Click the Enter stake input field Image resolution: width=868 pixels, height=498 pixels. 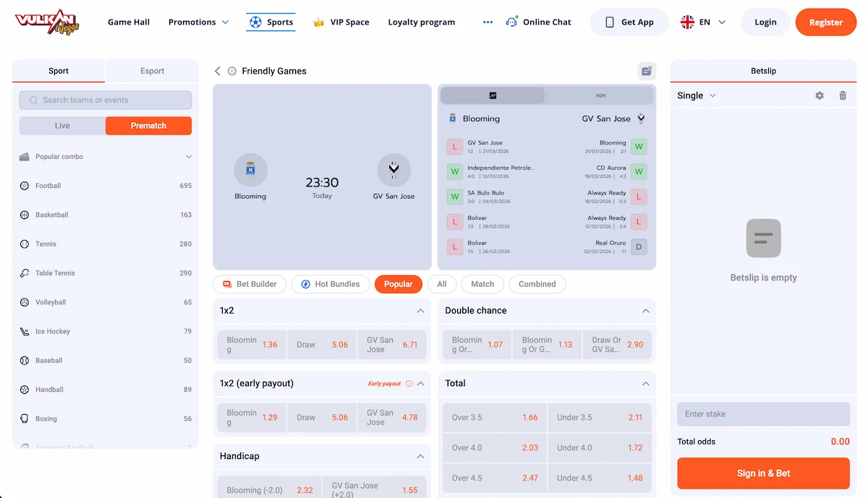pyautogui.click(x=763, y=414)
